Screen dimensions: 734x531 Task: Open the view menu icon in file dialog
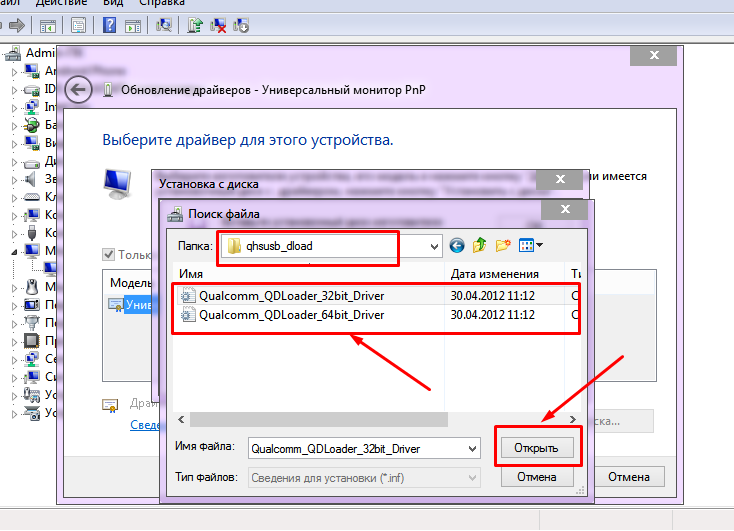(x=530, y=245)
